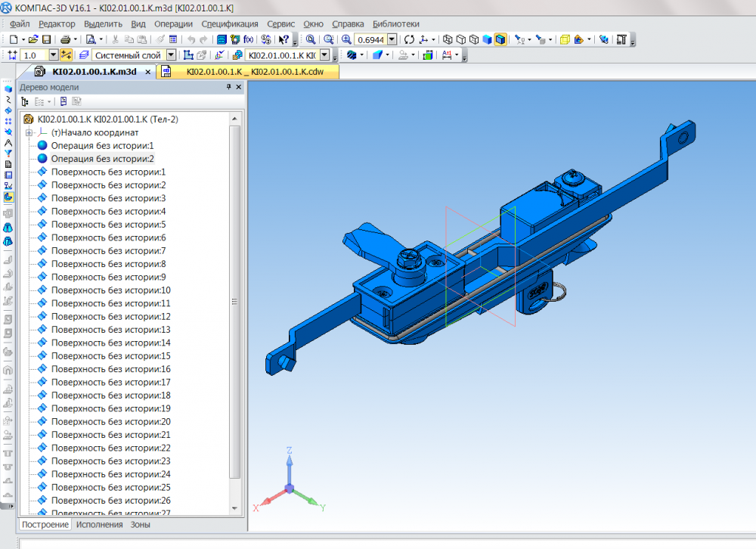This screenshot has width=756, height=549.
Task: Open the zoom scale 0.6944 dropdown
Action: point(392,39)
